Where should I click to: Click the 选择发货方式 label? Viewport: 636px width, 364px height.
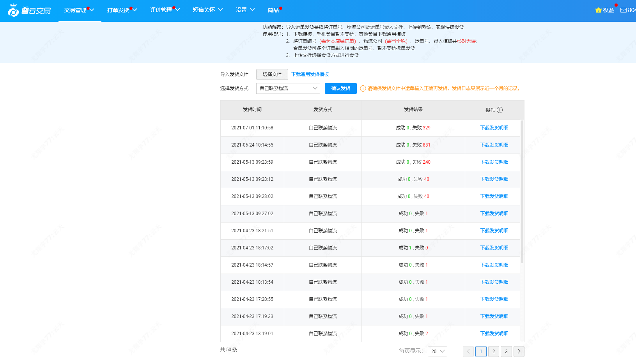(234, 88)
